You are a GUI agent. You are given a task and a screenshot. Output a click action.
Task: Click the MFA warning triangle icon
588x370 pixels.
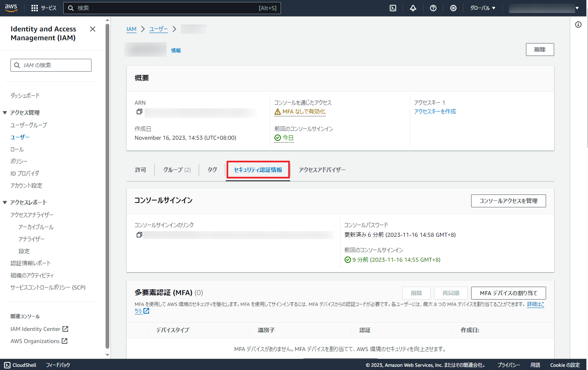(278, 112)
